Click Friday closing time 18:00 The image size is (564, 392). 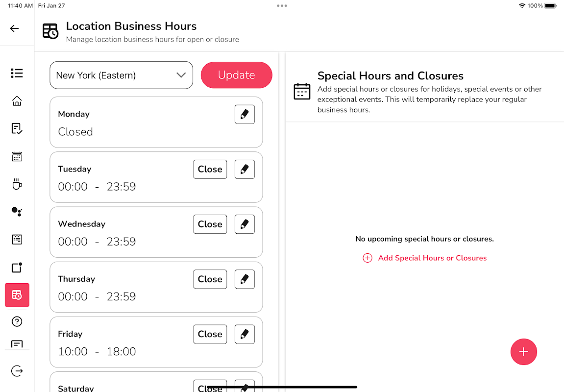point(121,351)
